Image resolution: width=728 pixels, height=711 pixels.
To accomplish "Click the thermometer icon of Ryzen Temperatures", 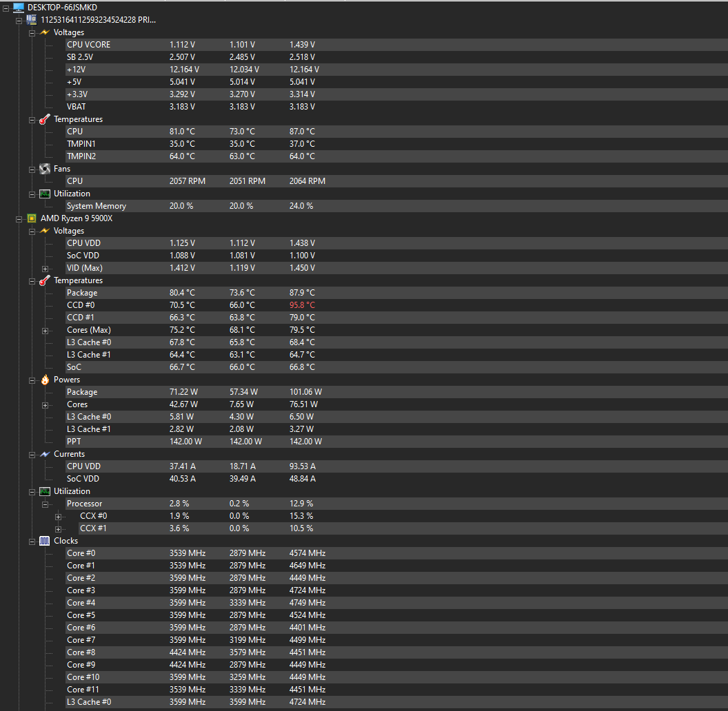I will [45, 280].
